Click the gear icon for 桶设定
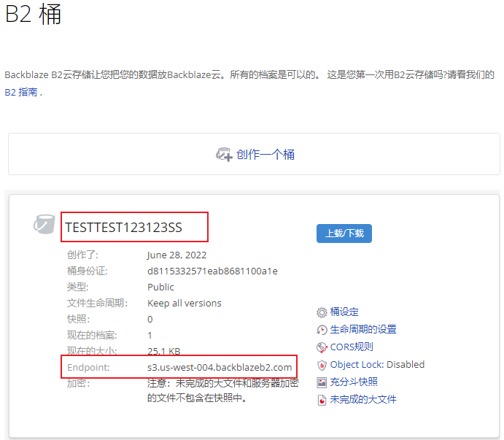The height and width of the screenshot is (440, 504). click(322, 312)
